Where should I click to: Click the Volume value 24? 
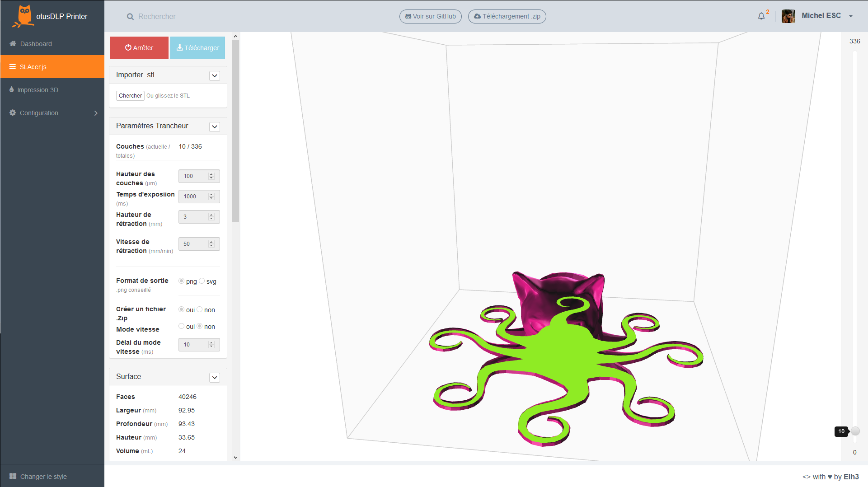pos(182,451)
